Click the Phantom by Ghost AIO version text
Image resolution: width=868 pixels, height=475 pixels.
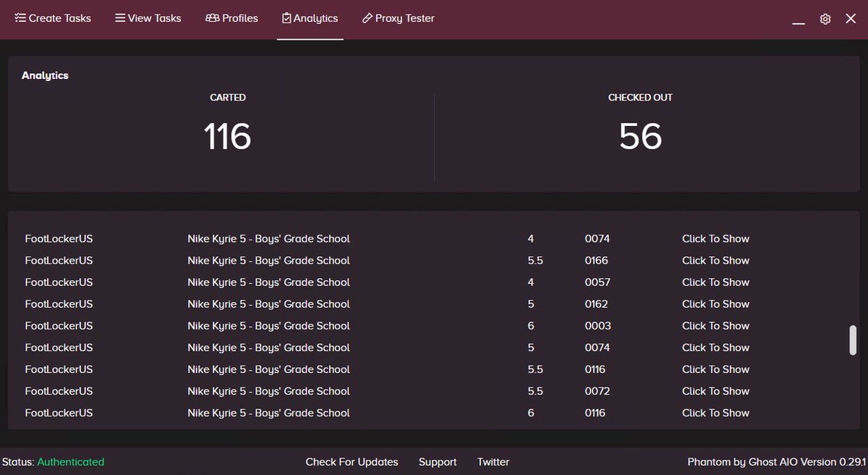(776, 462)
